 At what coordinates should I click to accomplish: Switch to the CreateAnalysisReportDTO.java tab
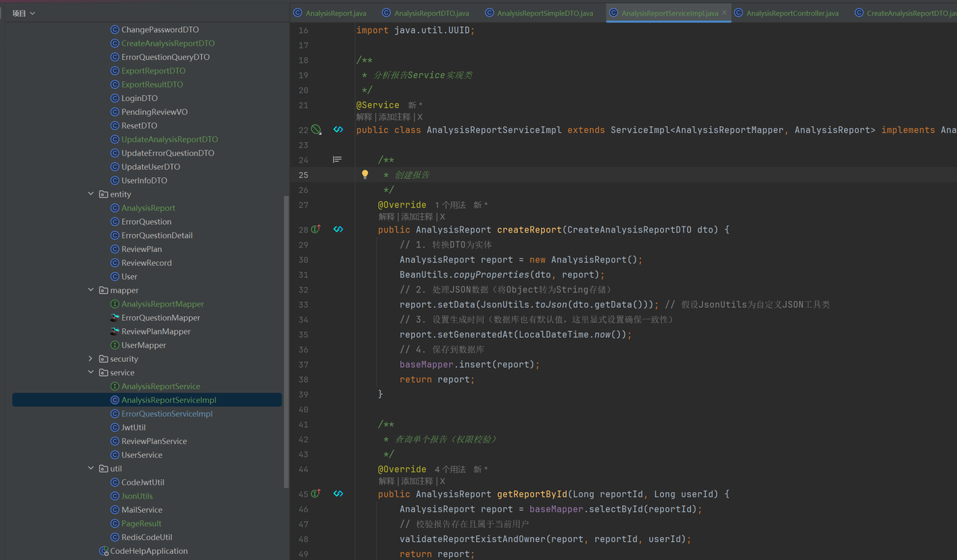(905, 13)
